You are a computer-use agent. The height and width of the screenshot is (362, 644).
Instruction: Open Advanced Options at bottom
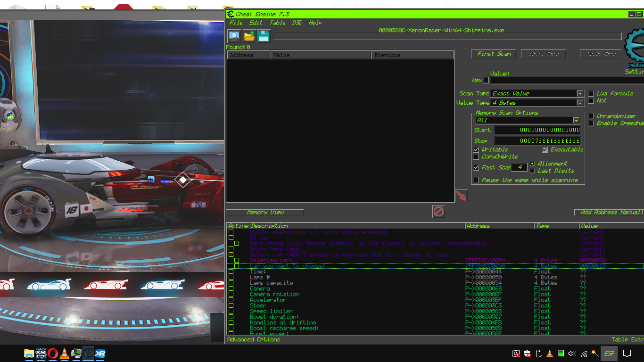click(254, 339)
